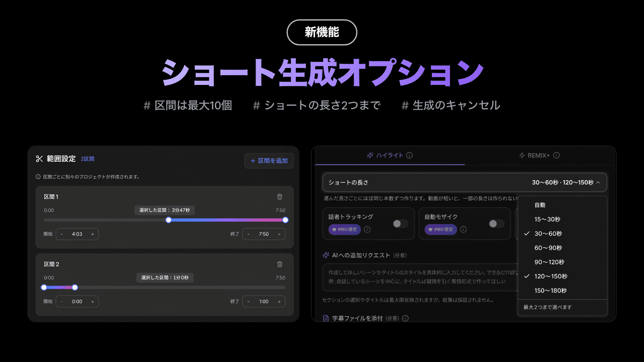The width and height of the screenshot is (644, 362).
Task: Select the 15〜30秒 length option
Action: pos(562,219)
